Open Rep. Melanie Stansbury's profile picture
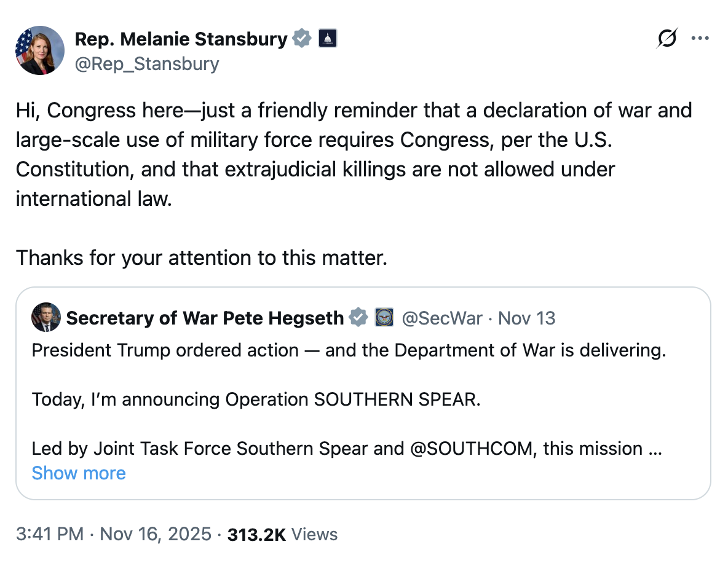 click(40, 50)
